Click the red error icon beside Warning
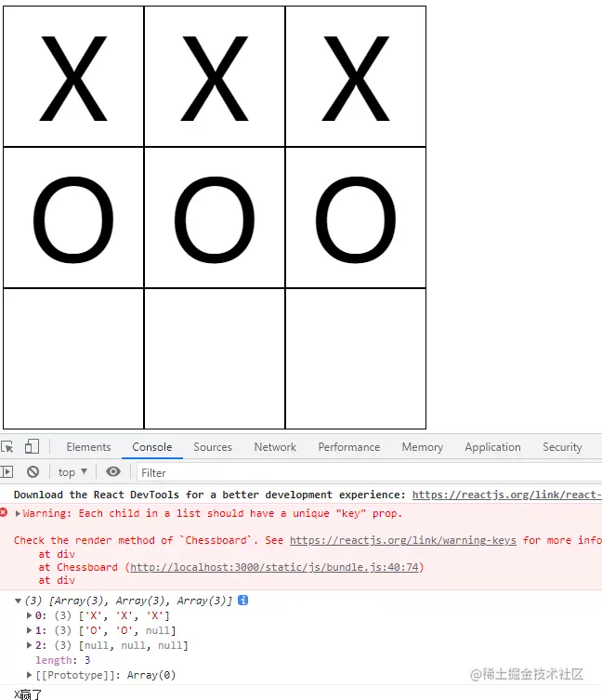 4,512
